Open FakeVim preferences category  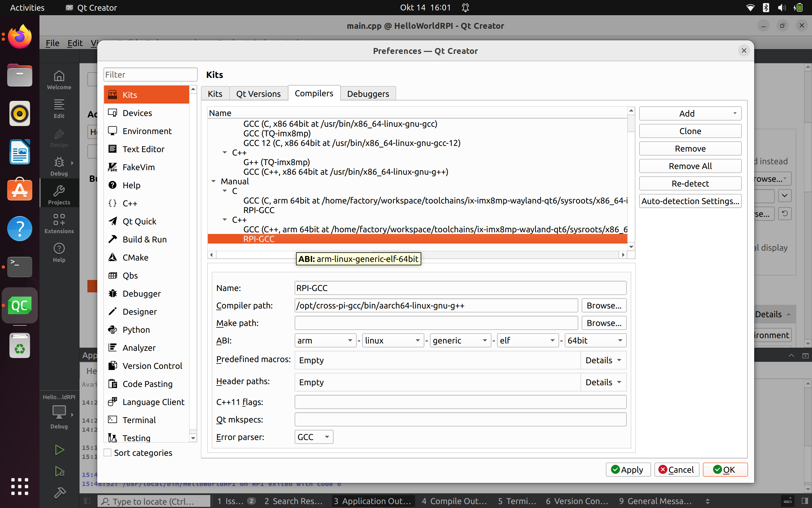tap(146, 167)
